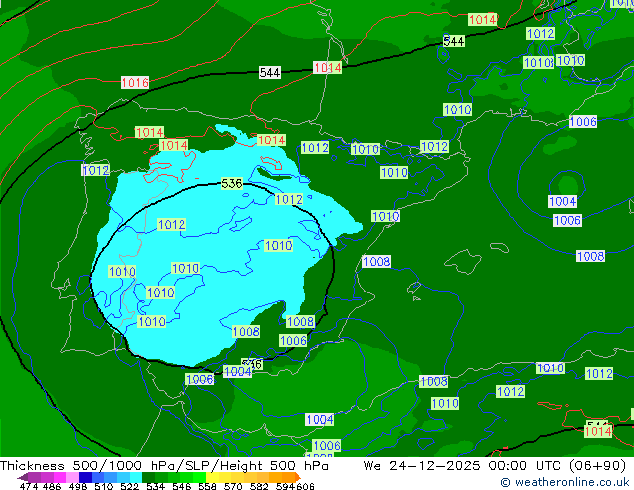Viewport: 634px width, 490px height.
Task: Click the map title Thickness 500/1000 hPa/SLP/Height 500 hPa
Action: point(164,465)
